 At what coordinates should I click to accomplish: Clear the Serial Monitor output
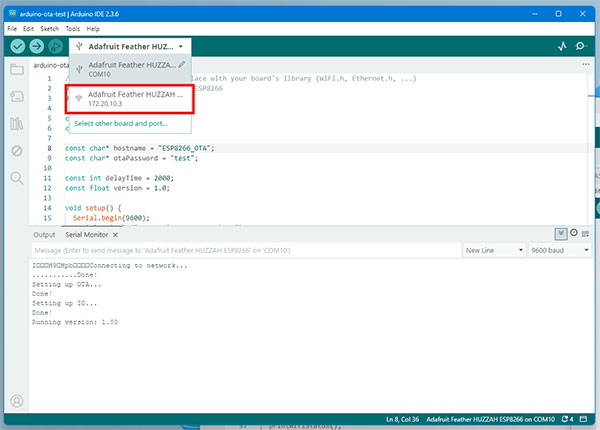pos(585,234)
